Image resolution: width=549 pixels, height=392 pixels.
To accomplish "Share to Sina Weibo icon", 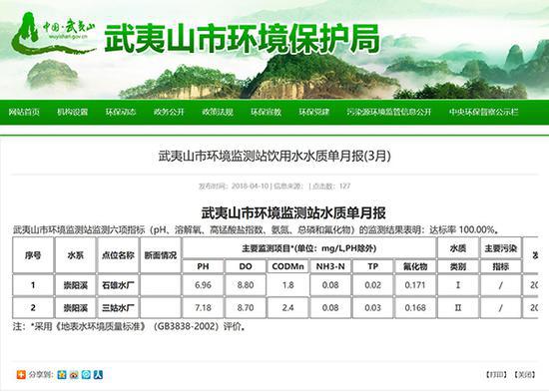I will (x=74, y=374).
